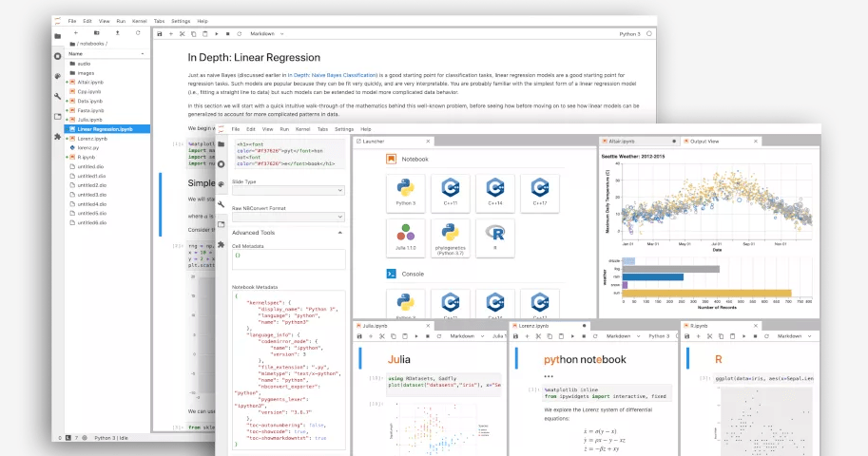
Task: Open Help menu in front window
Action: (x=366, y=129)
